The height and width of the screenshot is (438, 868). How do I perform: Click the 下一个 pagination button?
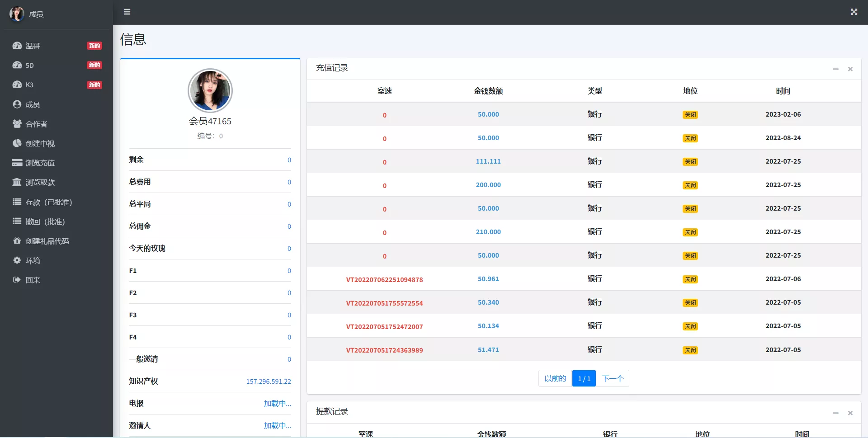point(613,378)
